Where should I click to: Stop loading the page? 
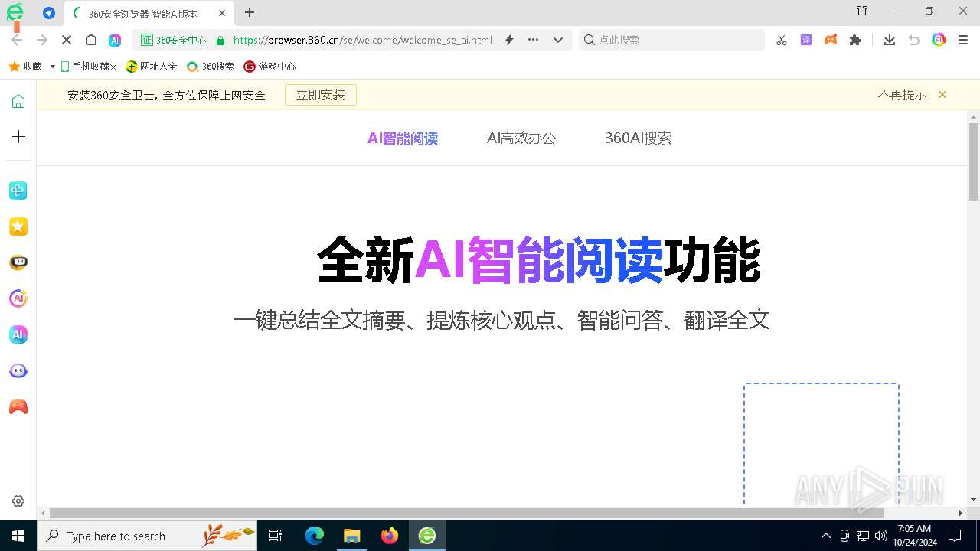(x=67, y=40)
